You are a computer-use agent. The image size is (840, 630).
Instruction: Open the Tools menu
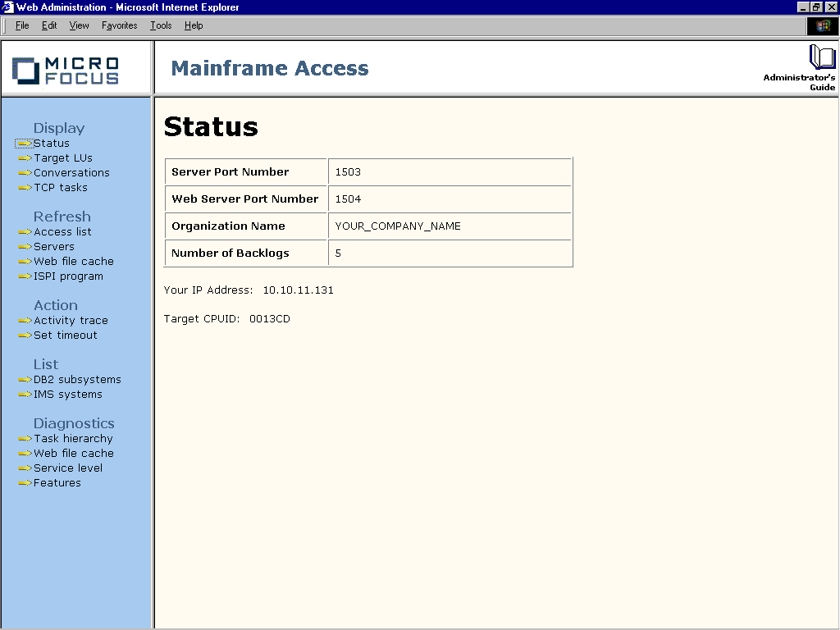click(x=161, y=25)
